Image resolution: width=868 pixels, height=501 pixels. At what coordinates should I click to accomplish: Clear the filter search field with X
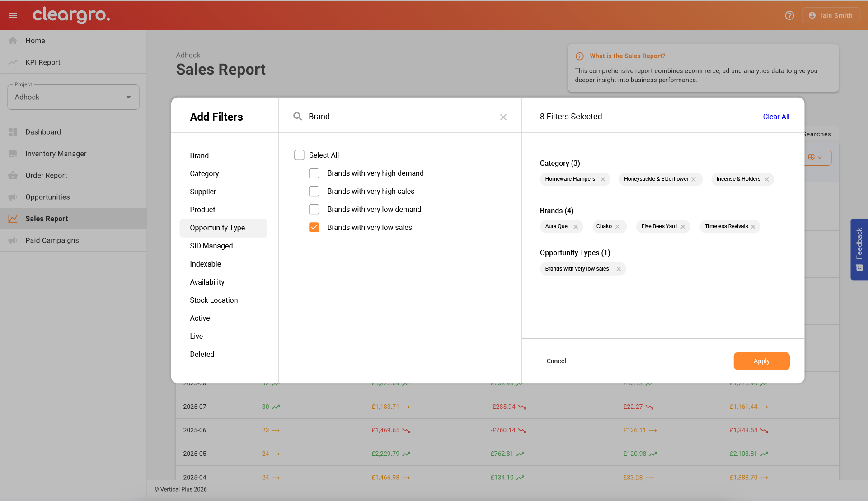[x=503, y=117]
